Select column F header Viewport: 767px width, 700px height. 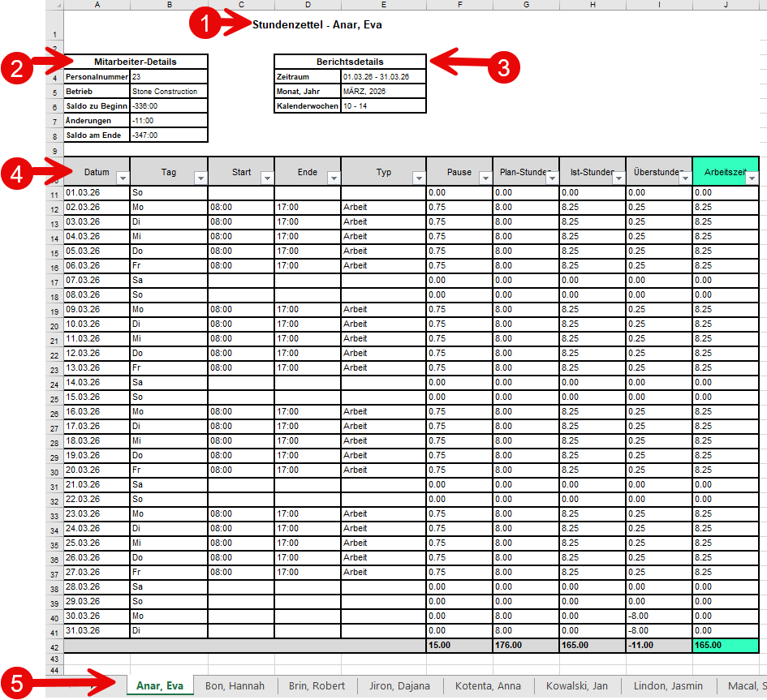459,5
